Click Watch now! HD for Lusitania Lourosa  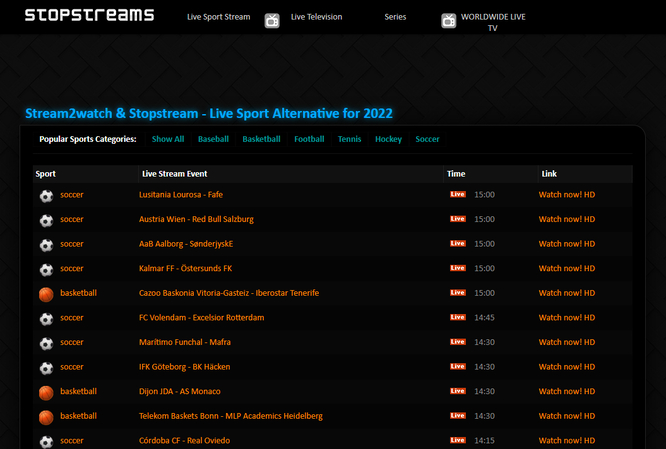coord(567,195)
